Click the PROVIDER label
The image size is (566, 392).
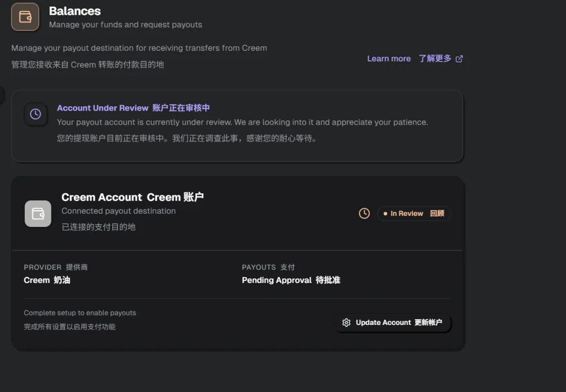[42, 267]
